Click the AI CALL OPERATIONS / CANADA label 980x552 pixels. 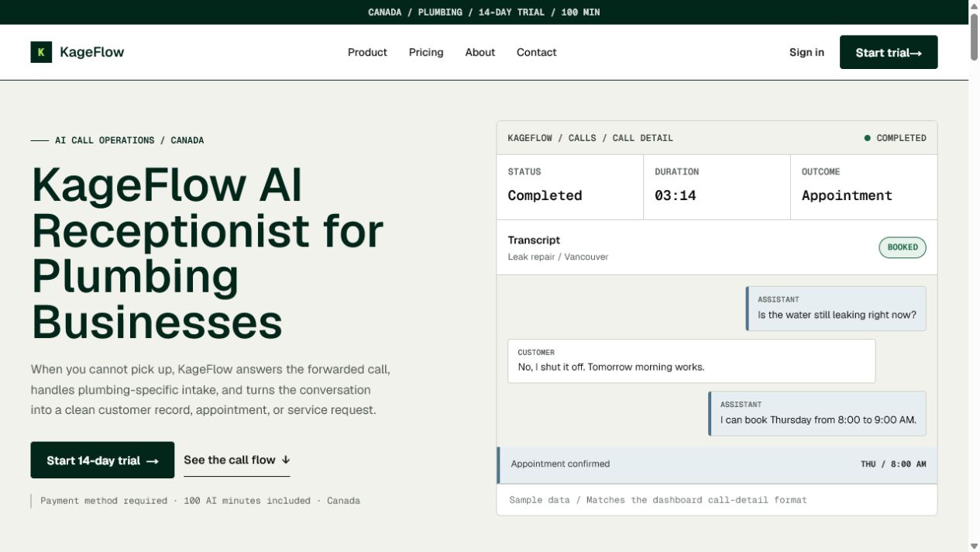click(129, 140)
